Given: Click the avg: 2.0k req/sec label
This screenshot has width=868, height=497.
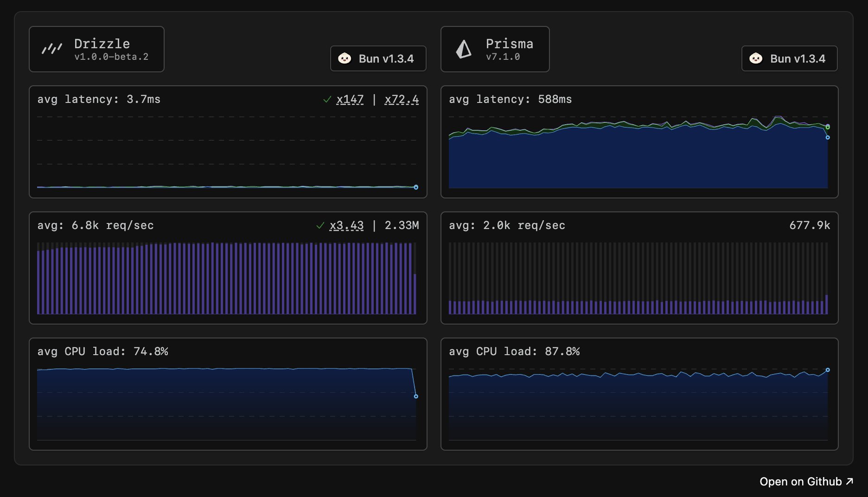Looking at the screenshot, I should tap(507, 225).
